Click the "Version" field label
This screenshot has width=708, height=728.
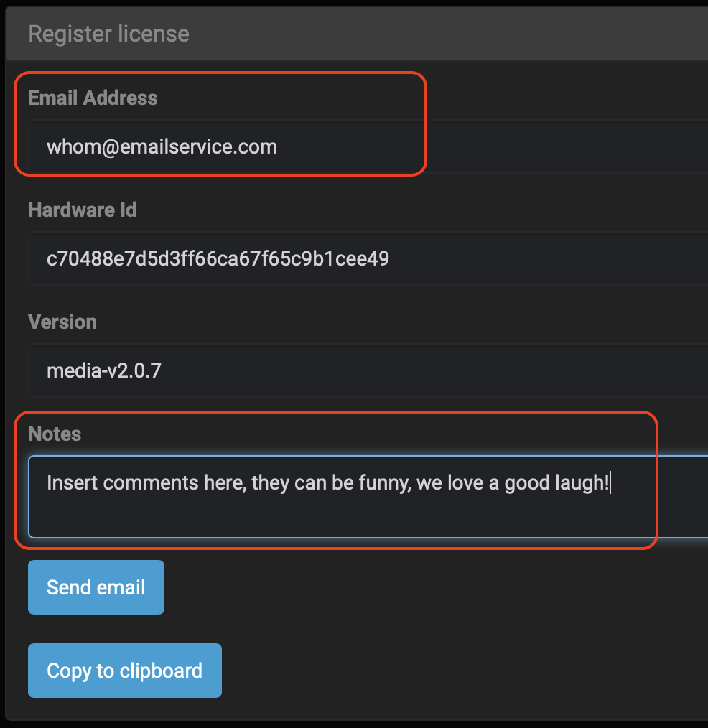pyautogui.click(x=62, y=322)
